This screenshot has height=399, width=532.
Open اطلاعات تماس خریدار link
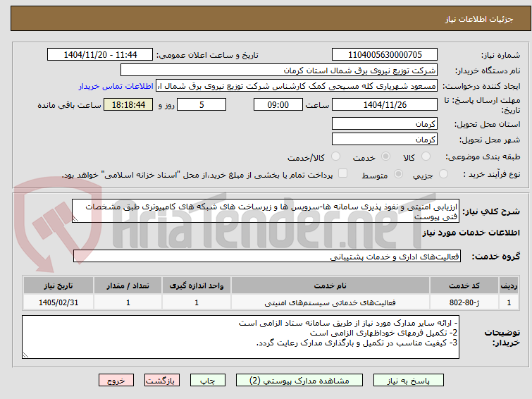[x=116, y=86]
